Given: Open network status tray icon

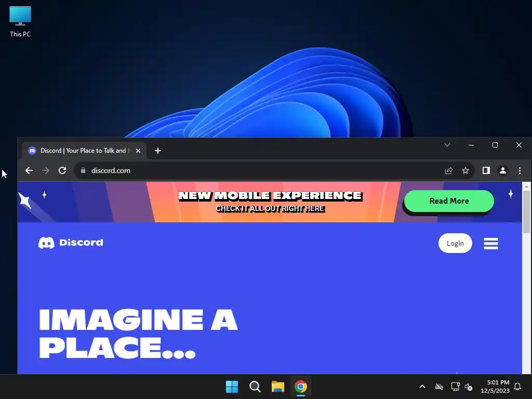Looking at the screenshot, I should click(x=455, y=387).
